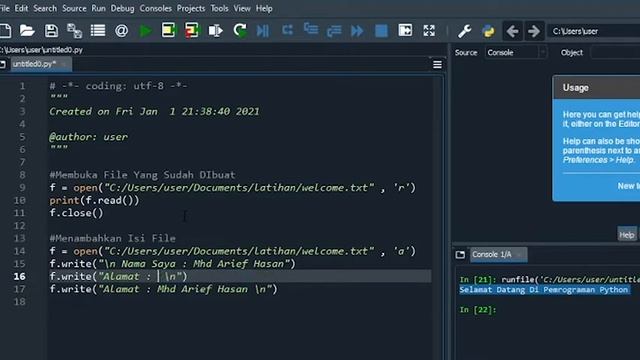
Task: Create a new file from the toolbar
Action: pos(5,31)
